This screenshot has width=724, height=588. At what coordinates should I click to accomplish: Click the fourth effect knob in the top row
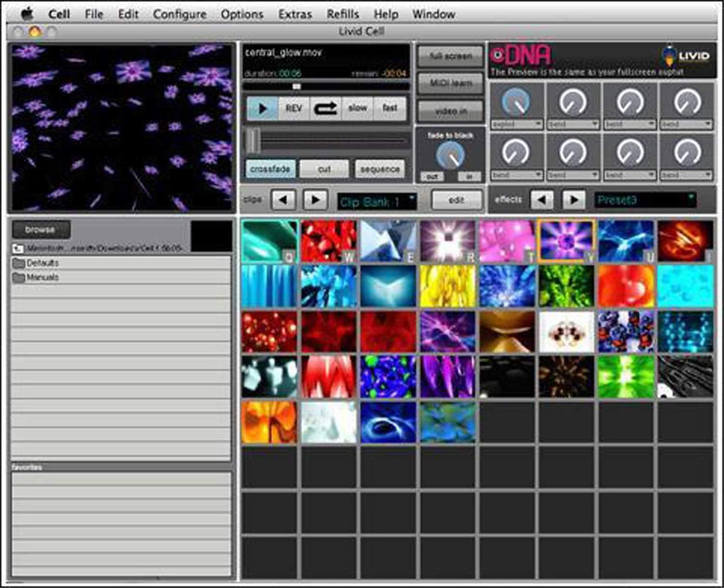pos(686,102)
